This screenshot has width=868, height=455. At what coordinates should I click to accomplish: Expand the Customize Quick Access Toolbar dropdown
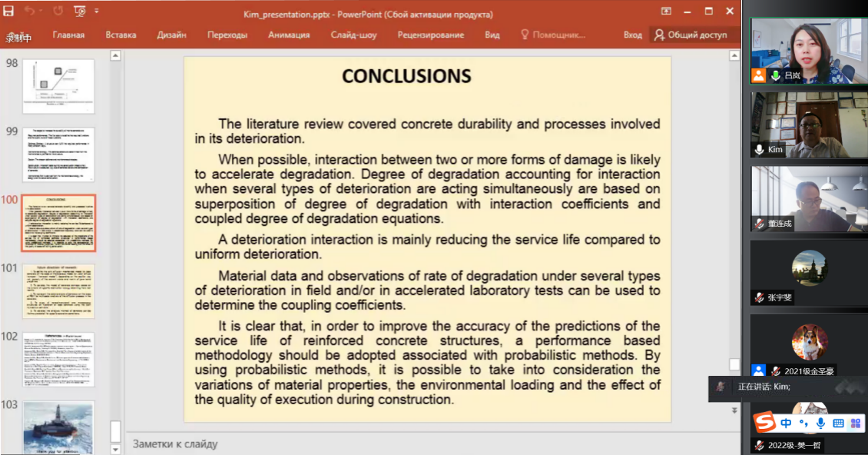point(97,12)
